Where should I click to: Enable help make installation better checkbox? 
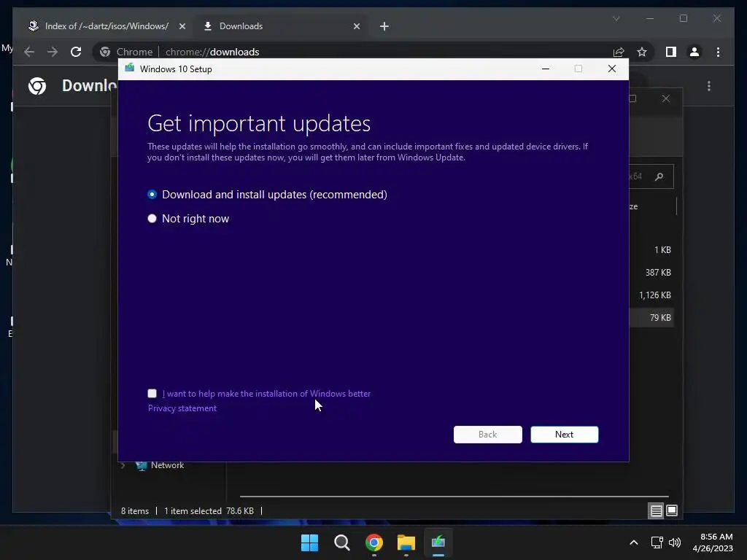[152, 393]
